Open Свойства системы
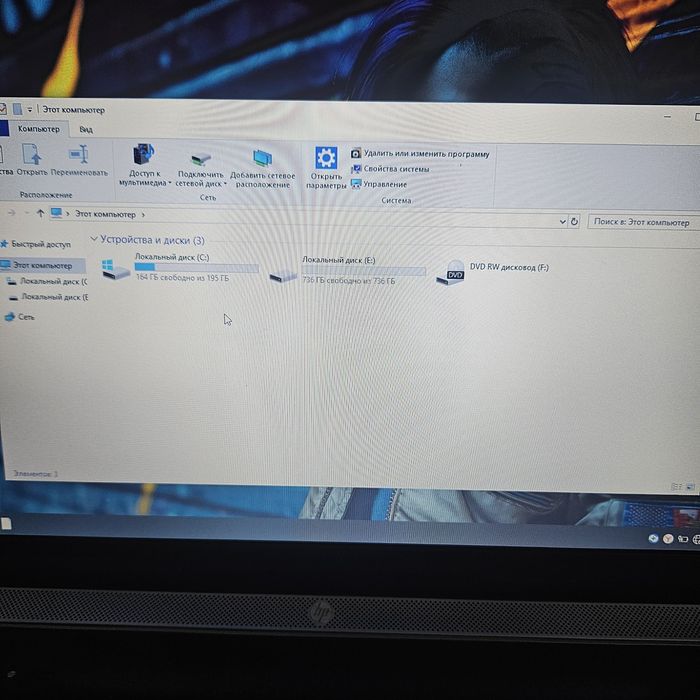The width and height of the screenshot is (700, 700). pos(390,169)
